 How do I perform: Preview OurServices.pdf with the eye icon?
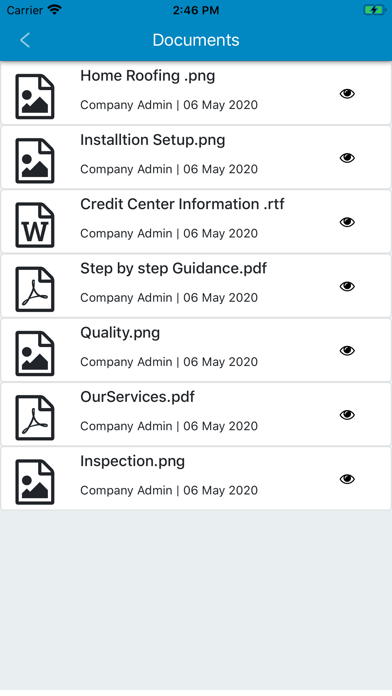[347, 415]
